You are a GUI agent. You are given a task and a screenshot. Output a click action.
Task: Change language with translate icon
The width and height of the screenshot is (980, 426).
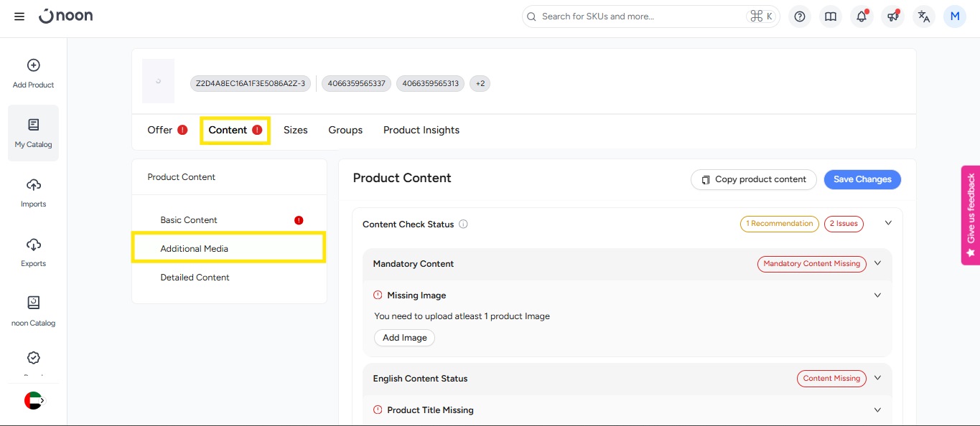coord(924,16)
